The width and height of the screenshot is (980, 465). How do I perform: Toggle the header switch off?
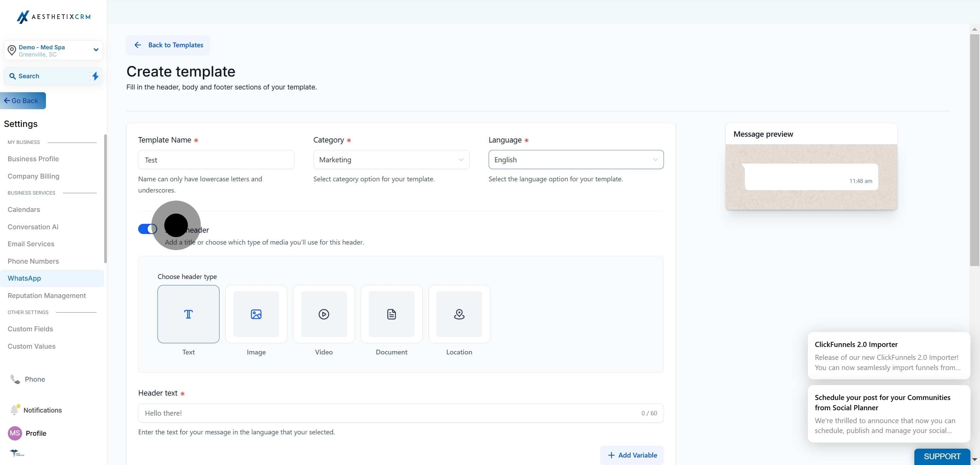(x=148, y=229)
